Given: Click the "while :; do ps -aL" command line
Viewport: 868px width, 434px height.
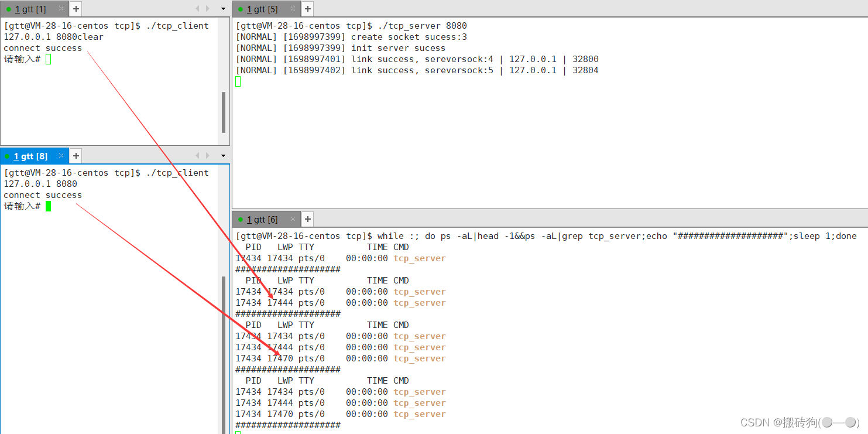Looking at the screenshot, I should click(x=546, y=236).
